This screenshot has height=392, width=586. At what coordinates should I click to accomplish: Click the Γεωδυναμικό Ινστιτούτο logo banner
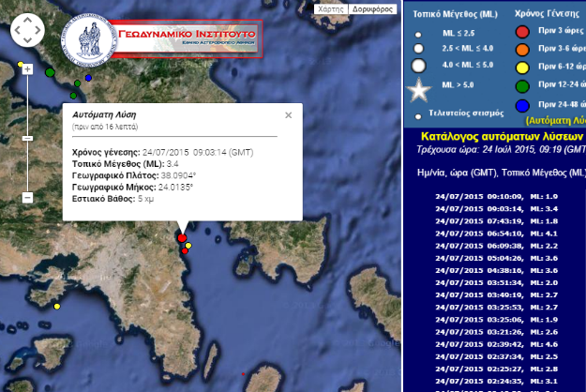162,39
